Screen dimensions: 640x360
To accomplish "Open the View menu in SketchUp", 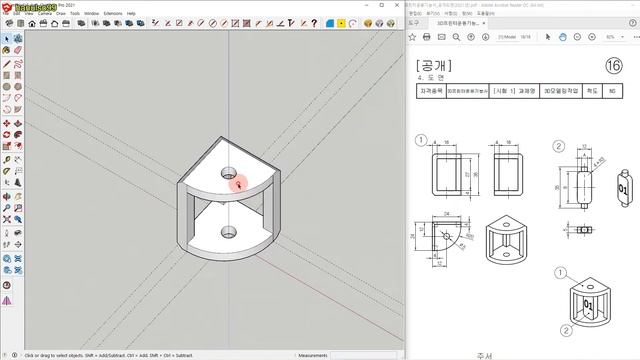I will (x=29, y=13).
